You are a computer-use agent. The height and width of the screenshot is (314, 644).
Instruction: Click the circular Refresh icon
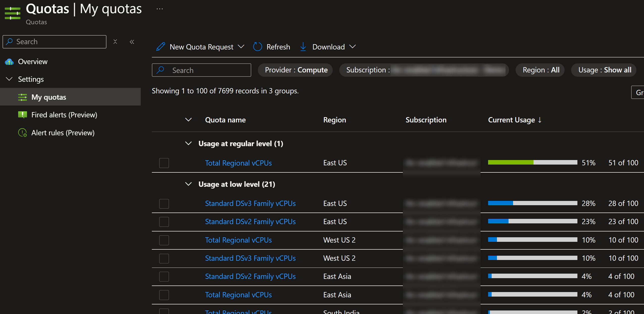click(258, 47)
